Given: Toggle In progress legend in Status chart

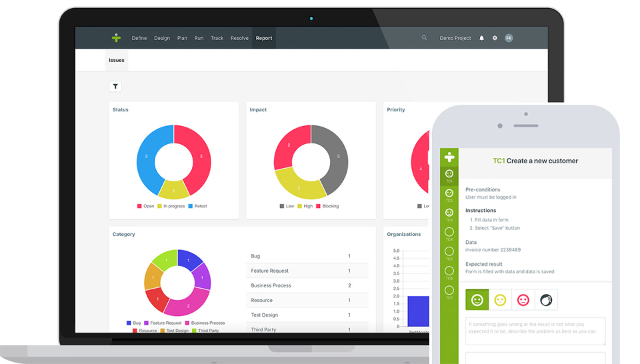Looking at the screenshot, I should [171, 206].
